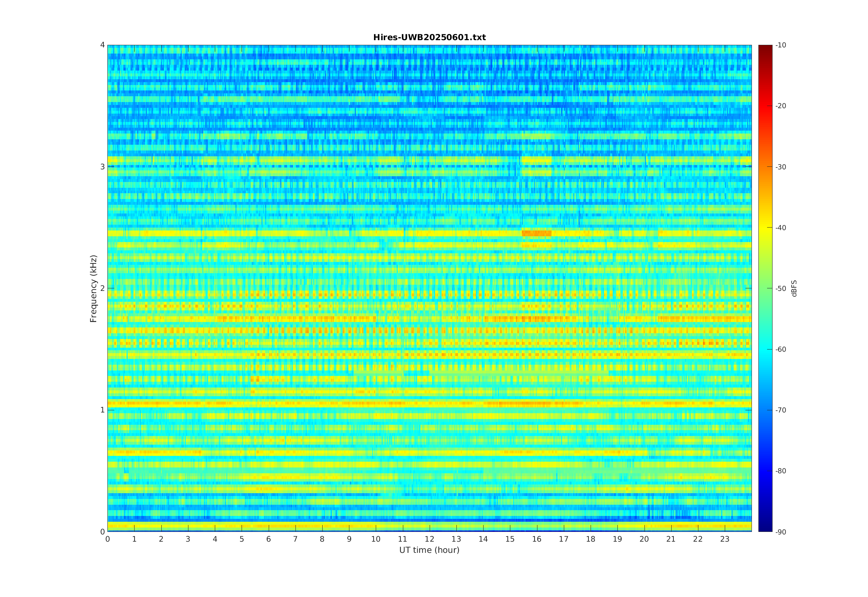Screen dimensions: 868x597
Task: Click hour 9 tick label
Action: [349, 539]
